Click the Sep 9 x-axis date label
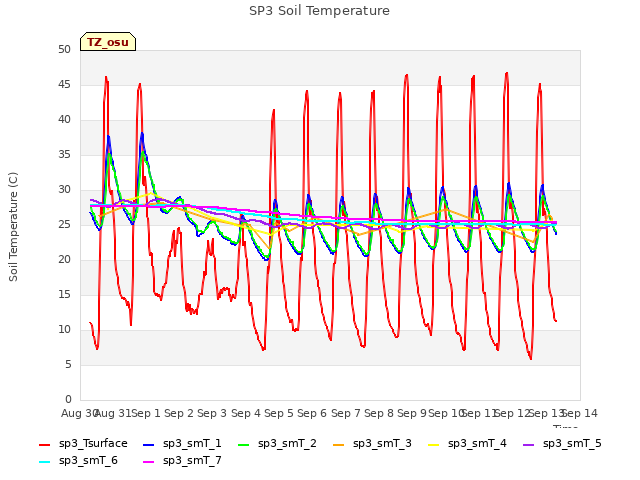The image size is (640, 480). 412,413
